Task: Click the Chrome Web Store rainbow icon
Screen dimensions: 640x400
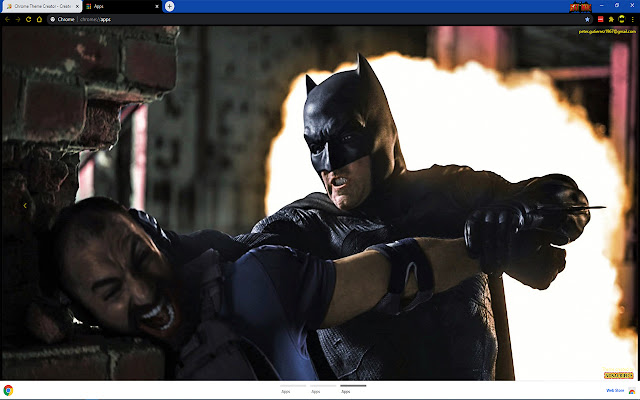Action: pos(632,391)
